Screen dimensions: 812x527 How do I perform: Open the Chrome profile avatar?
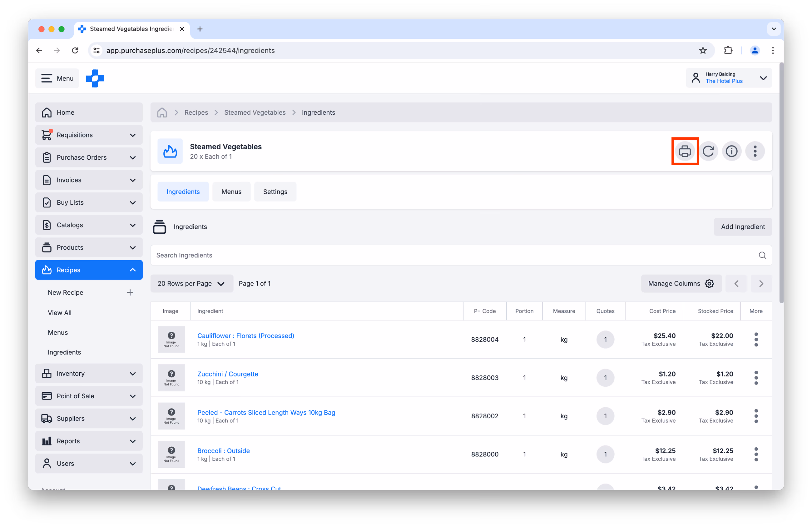click(755, 51)
